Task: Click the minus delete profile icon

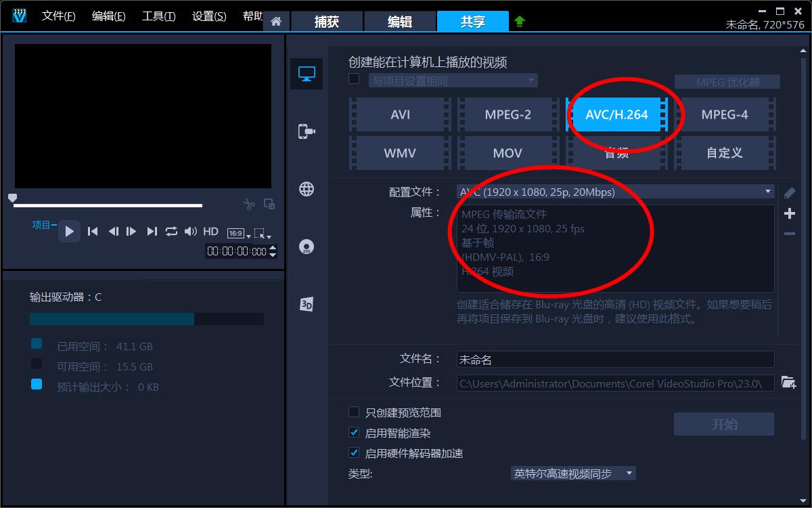Action: [x=789, y=234]
